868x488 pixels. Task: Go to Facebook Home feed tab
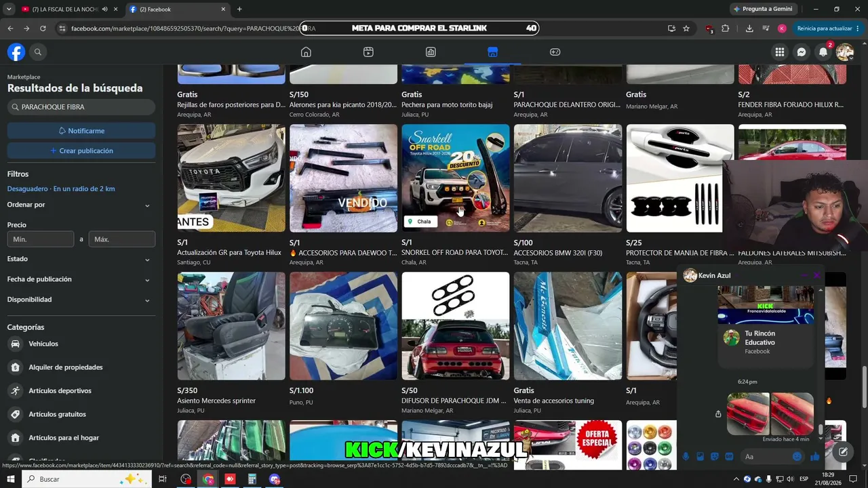coord(306,52)
